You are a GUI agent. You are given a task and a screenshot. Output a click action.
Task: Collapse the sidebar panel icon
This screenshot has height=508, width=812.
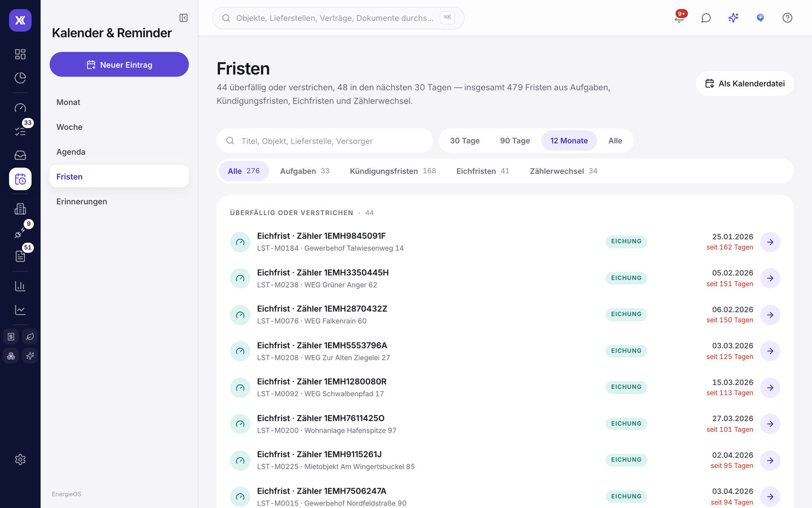click(184, 18)
